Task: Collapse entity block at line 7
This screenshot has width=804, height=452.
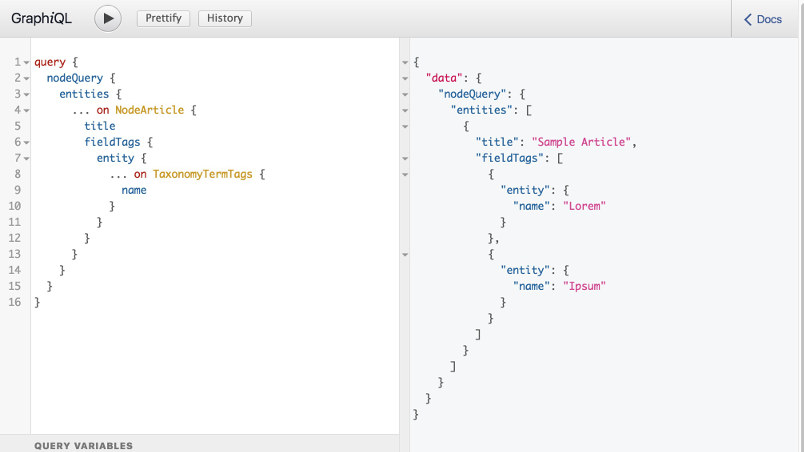Action: click(x=26, y=158)
